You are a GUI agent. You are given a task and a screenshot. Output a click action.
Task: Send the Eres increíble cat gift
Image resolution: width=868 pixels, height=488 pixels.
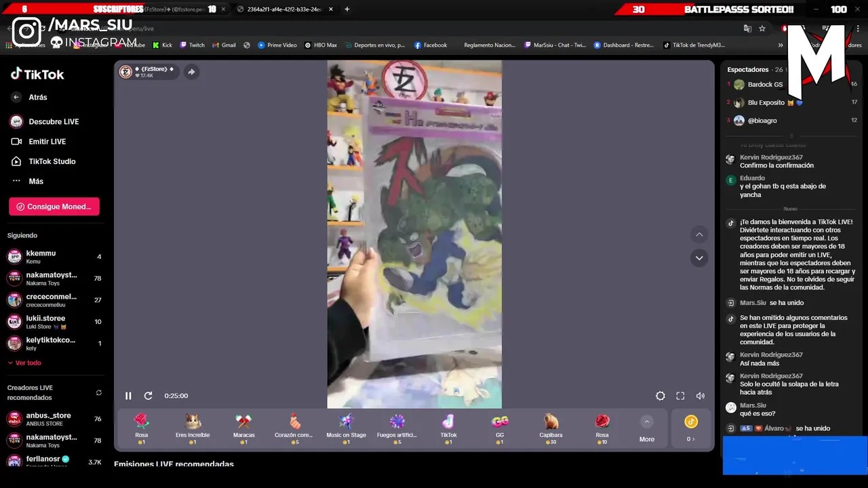[193, 428]
